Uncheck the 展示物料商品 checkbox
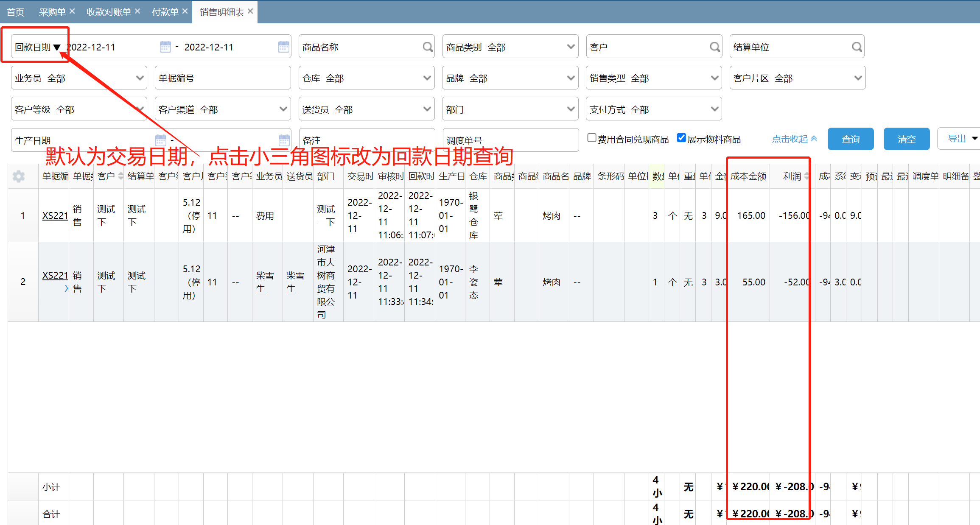The image size is (980, 525). click(x=681, y=138)
